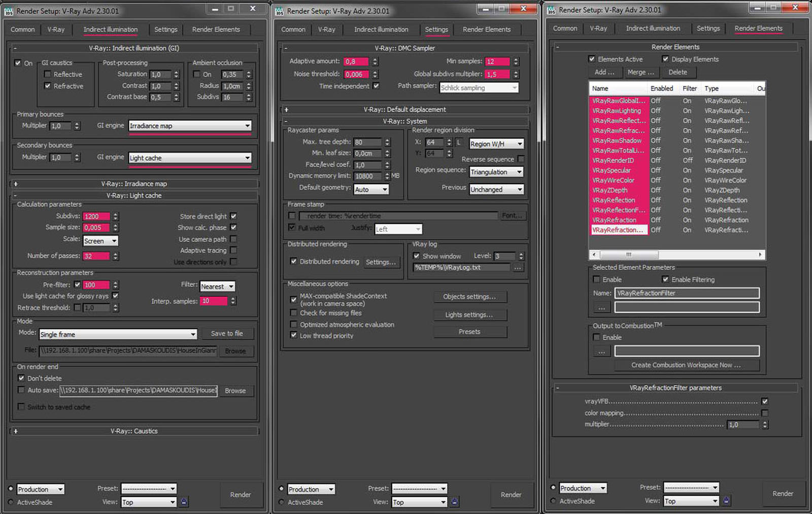Click 3ds Max app icon in right window title
Screen dimensions: 812x514
(551, 10)
